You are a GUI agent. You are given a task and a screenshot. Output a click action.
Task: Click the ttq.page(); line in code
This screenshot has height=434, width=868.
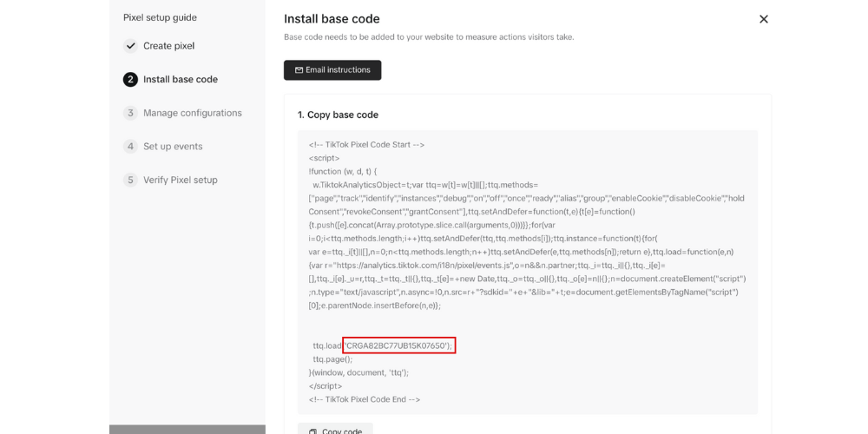(x=332, y=359)
